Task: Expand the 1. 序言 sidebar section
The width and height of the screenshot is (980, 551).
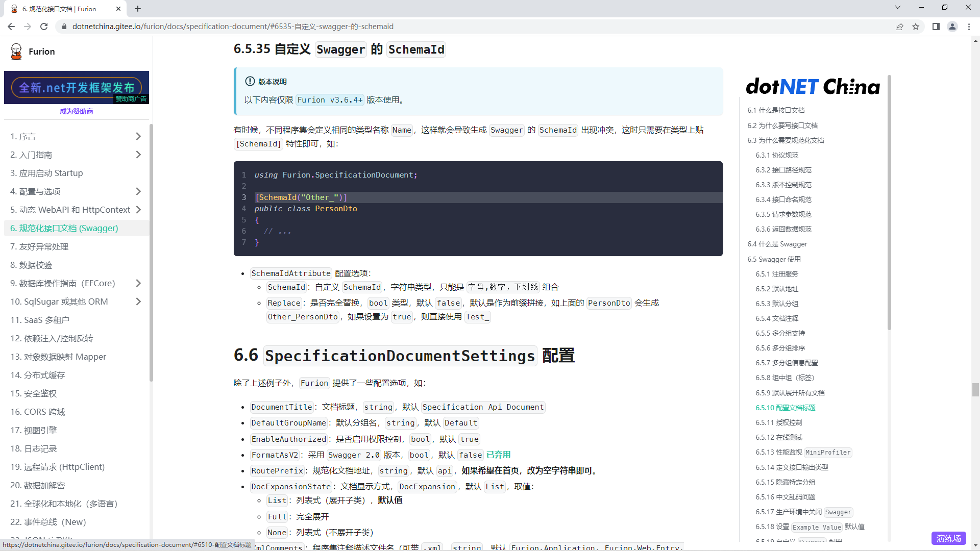Action: tap(138, 136)
